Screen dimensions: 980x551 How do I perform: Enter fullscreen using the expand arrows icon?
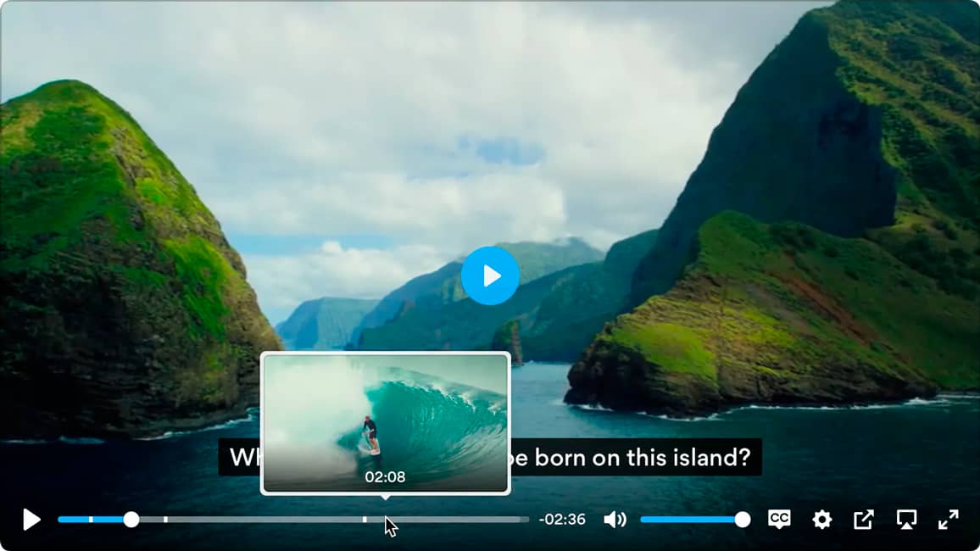[x=948, y=520]
